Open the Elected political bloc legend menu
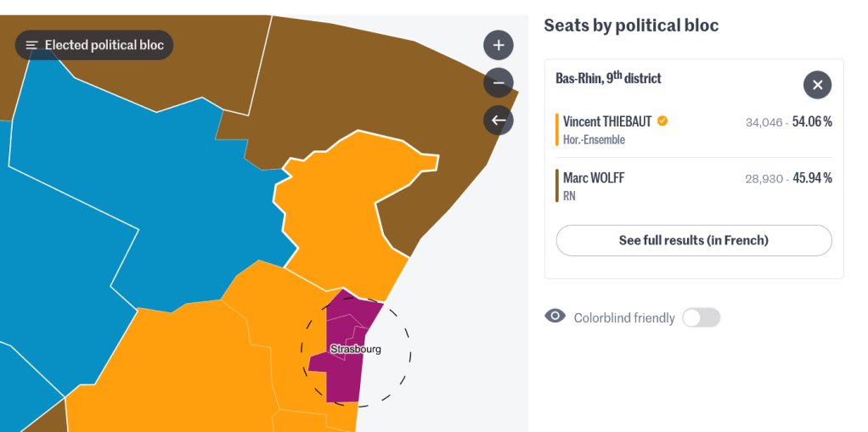868x432 pixels. tap(94, 45)
